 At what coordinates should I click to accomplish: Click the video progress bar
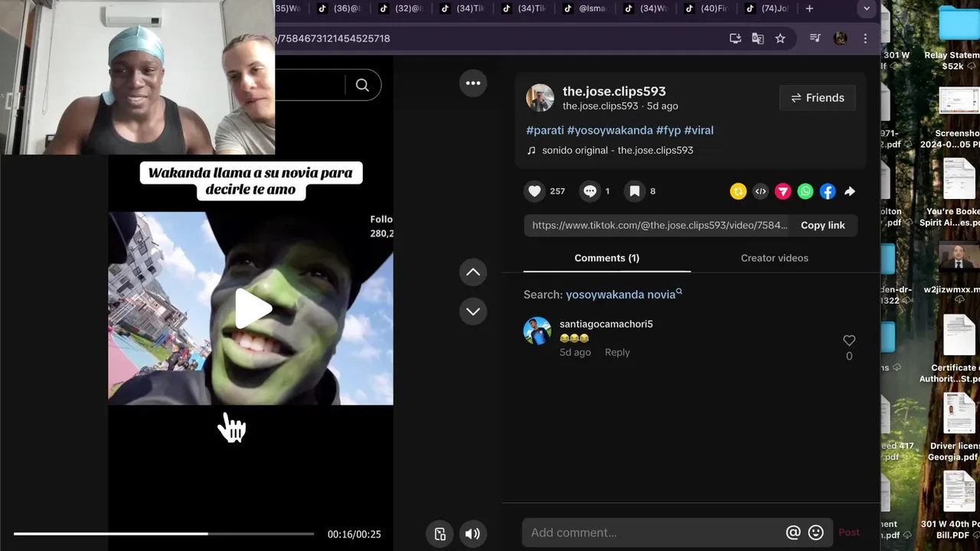pyautogui.click(x=164, y=533)
